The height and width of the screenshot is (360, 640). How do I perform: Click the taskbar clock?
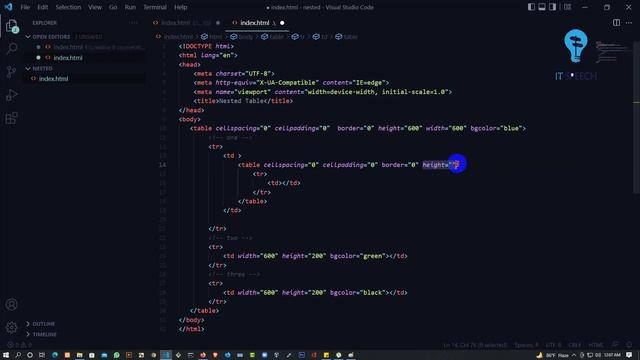(612, 355)
